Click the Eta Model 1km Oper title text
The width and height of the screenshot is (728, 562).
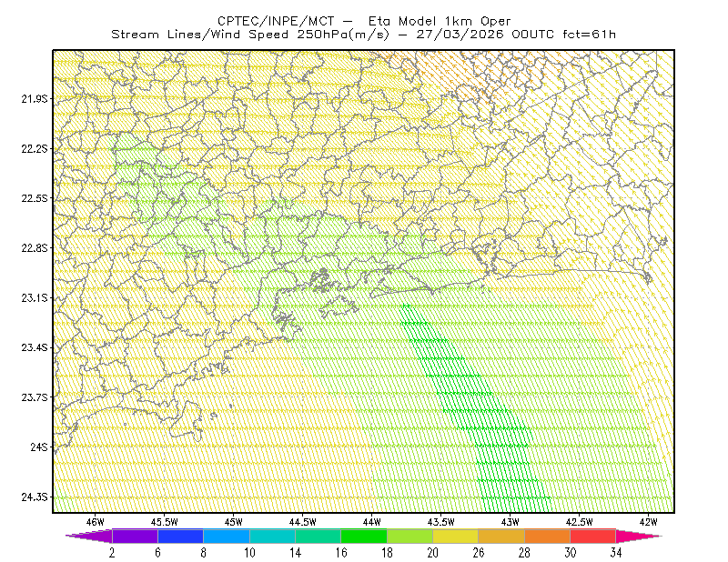[440, 21]
